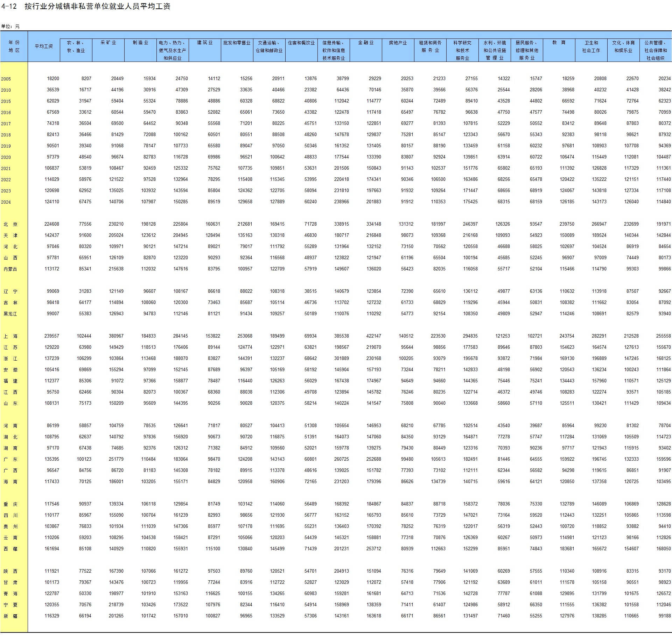Click Beijing's average wage cell 224608
The height and width of the screenshot is (644, 672).
[52, 224]
